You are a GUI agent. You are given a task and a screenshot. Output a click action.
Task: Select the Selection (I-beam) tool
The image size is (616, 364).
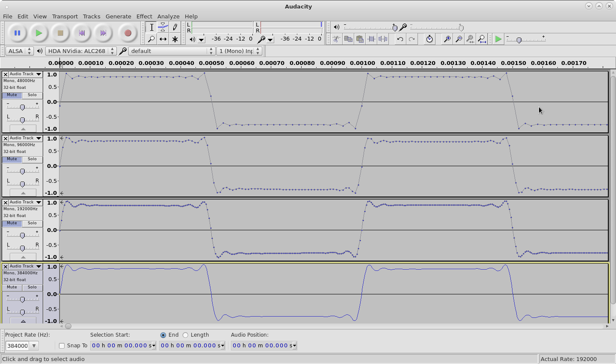point(151,27)
